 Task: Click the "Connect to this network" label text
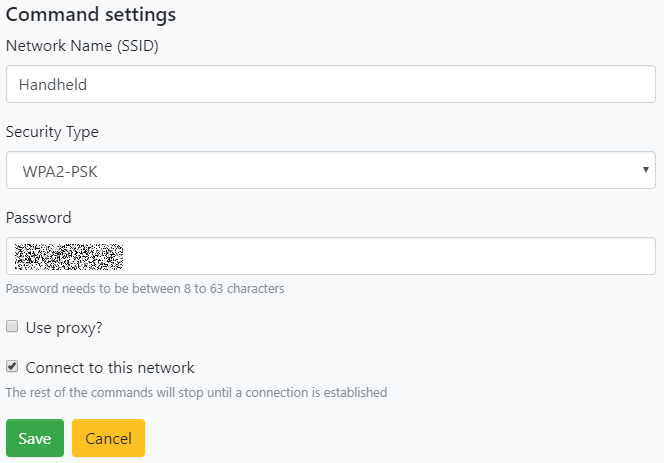tap(110, 367)
